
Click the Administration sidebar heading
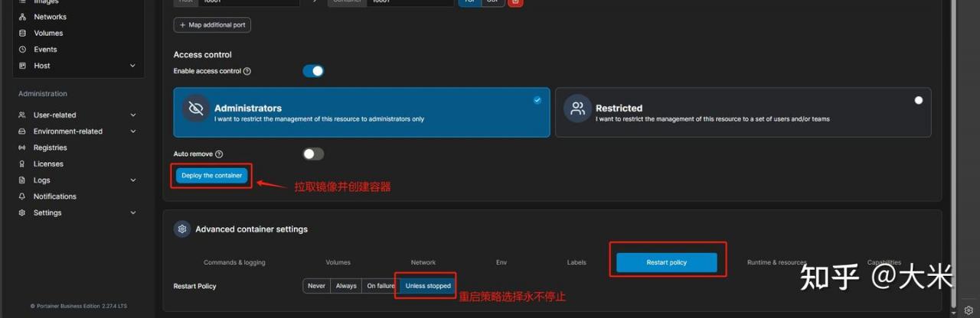pyautogui.click(x=43, y=93)
